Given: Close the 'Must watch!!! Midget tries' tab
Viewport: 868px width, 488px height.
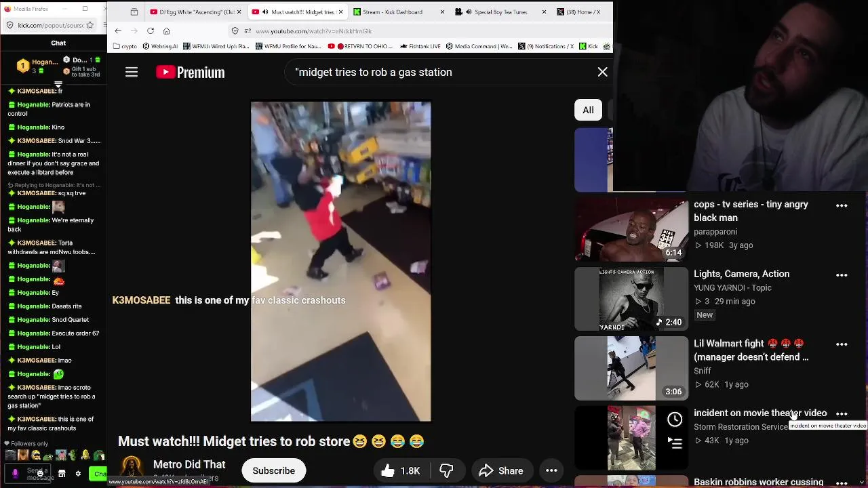Looking at the screenshot, I should [x=340, y=12].
